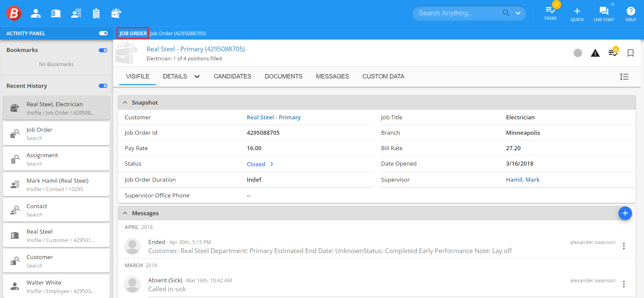Open the Help menu

(631, 14)
